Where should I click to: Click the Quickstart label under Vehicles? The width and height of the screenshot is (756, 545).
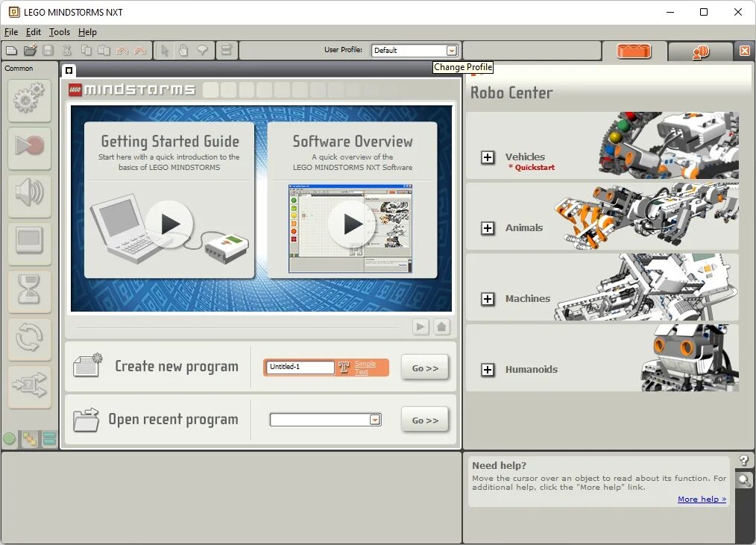click(x=532, y=167)
